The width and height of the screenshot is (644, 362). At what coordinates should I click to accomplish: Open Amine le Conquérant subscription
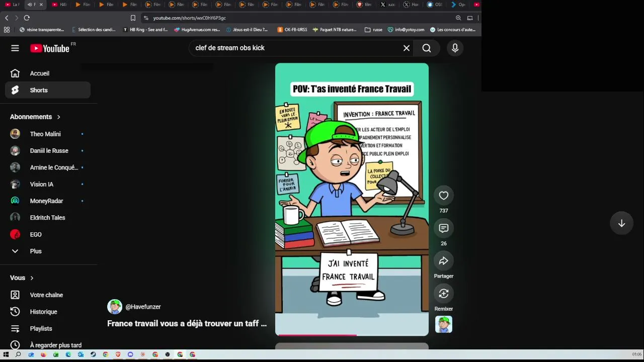pyautogui.click(x=48, y=167)
